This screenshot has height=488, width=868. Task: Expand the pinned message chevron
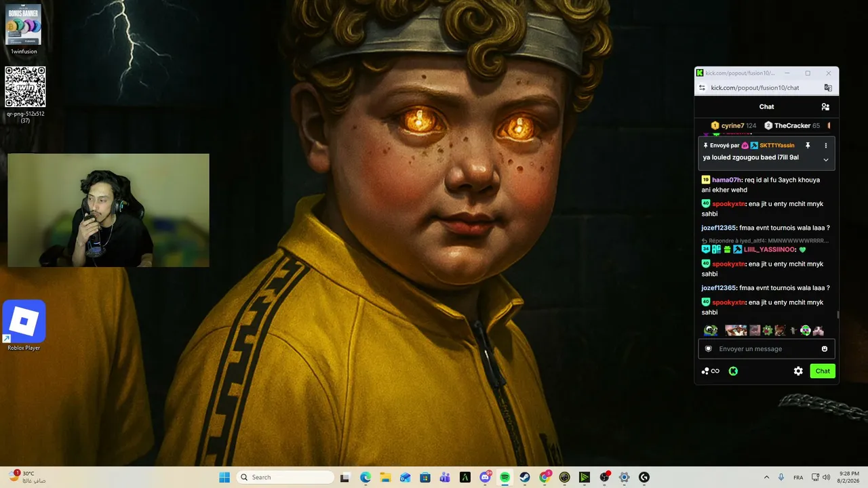point(826,160)
